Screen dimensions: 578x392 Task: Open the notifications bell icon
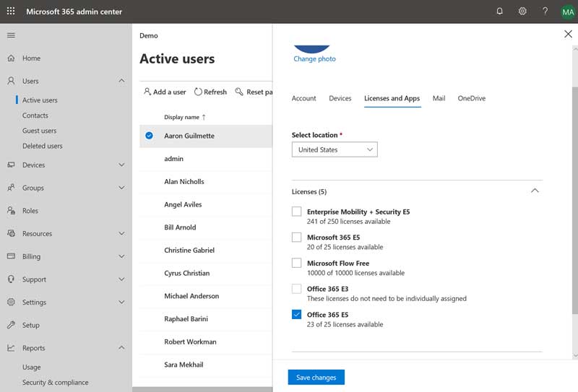pos(499,11)
